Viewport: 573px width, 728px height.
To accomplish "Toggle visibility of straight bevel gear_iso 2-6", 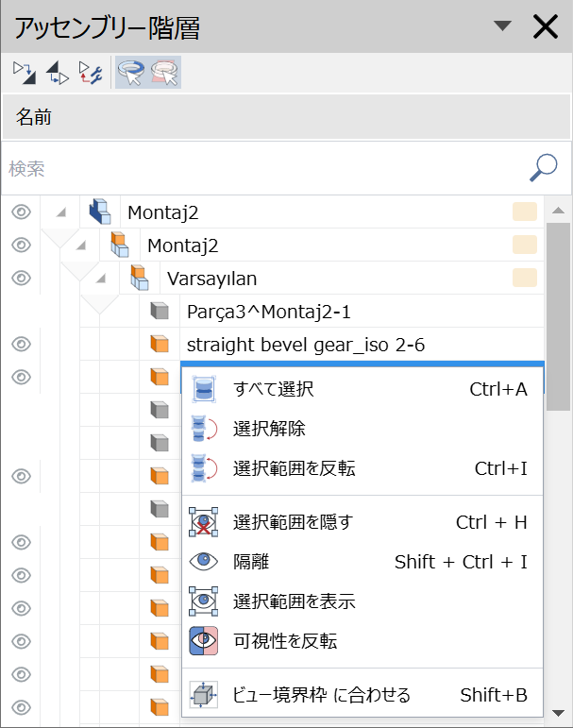I will click(21, 344).
